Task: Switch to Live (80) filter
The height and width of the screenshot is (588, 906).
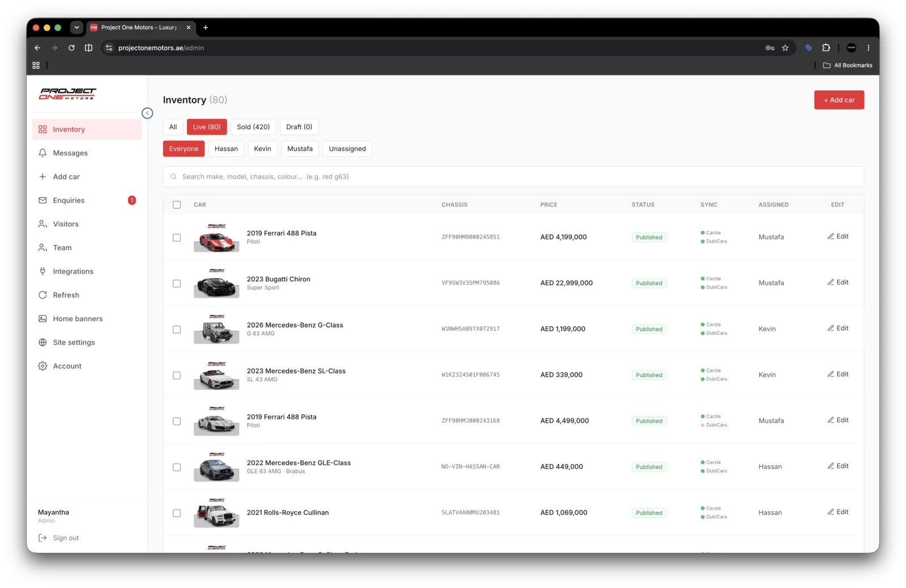Action: [x=207, y=127]
